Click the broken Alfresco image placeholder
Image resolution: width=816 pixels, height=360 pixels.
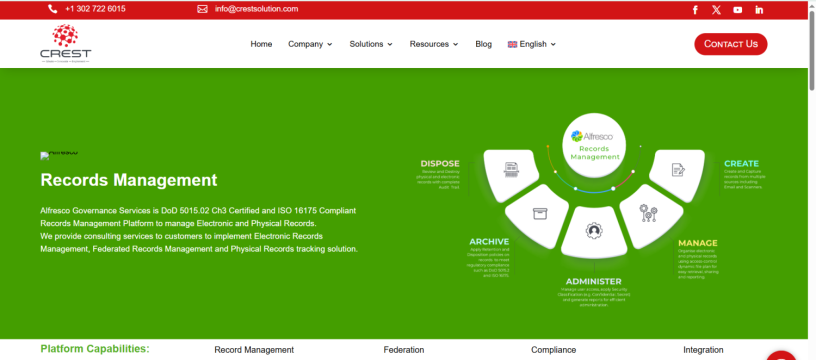59,155
